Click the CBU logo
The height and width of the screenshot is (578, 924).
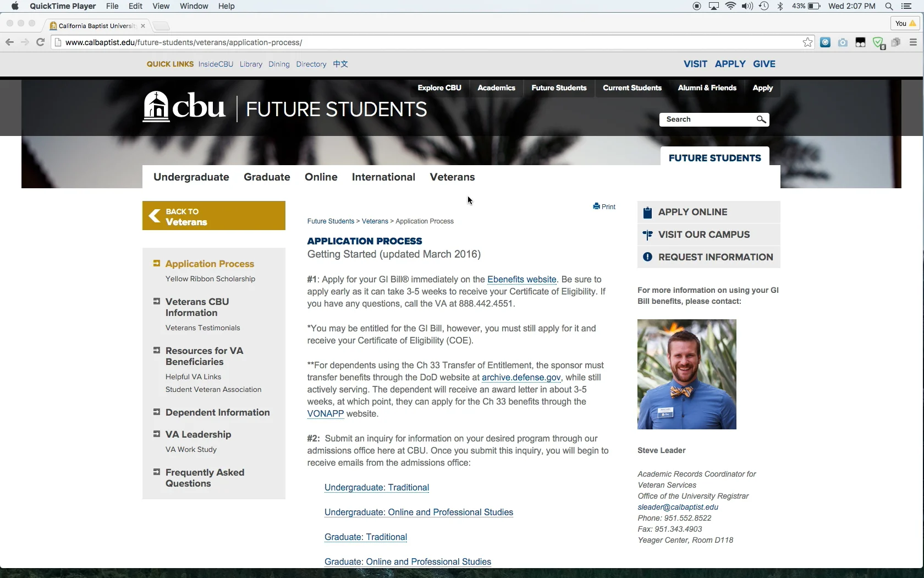pyautogui.click(x=184, y=106)
